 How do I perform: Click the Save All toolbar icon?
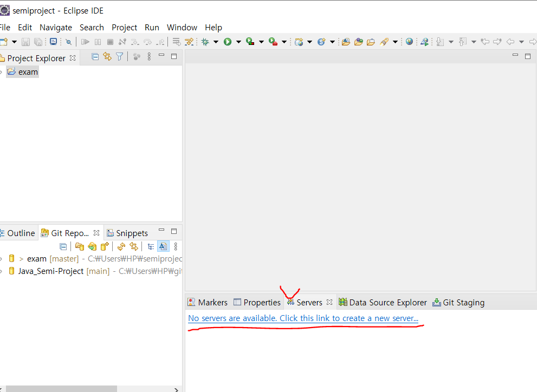tap(38, 42)
